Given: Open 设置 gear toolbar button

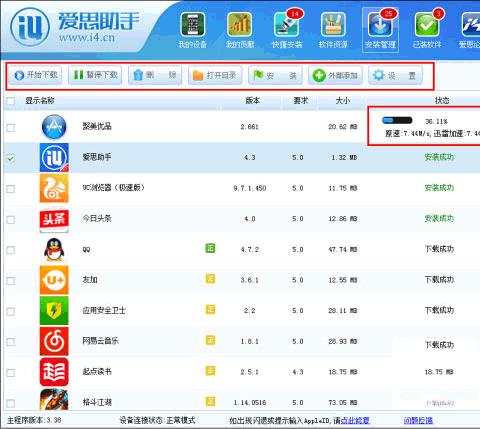Looking at the screenshot, I should click(395, 75).
